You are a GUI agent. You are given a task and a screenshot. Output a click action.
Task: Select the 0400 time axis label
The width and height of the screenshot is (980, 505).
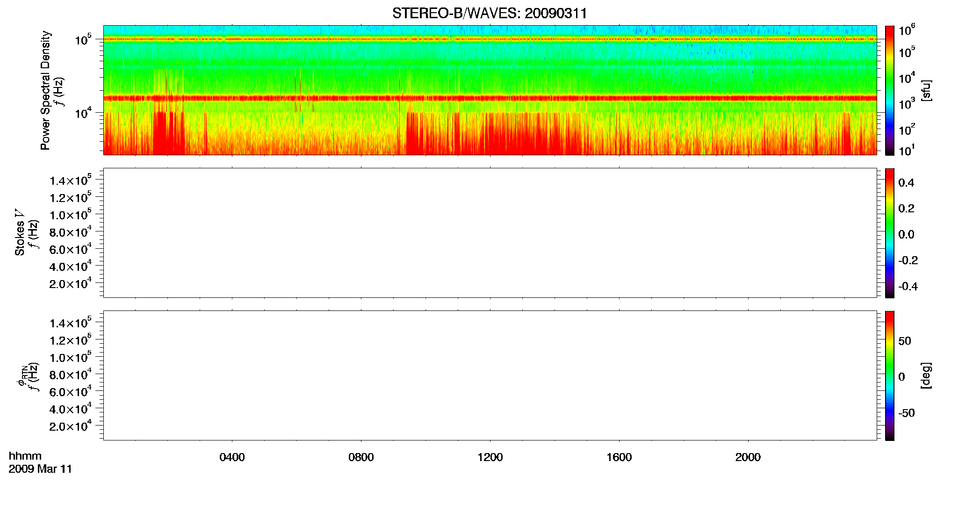[x=232, y=457]
